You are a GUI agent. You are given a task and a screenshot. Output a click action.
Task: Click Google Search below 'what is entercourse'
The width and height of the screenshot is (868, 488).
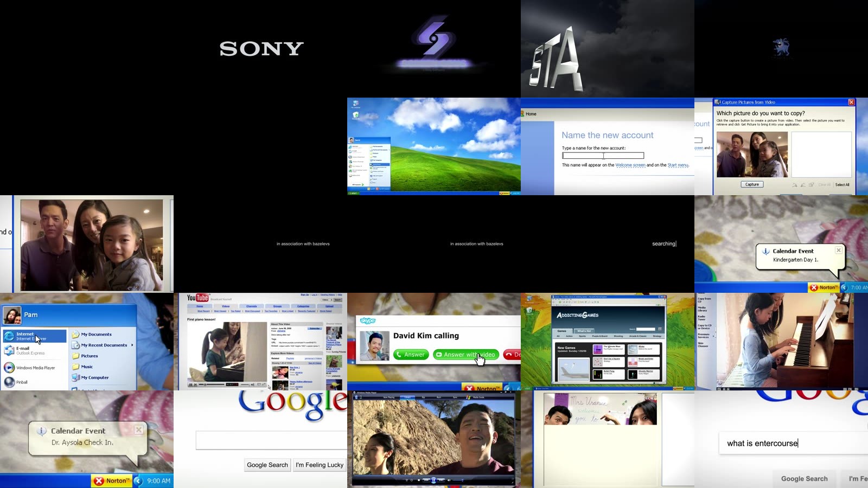coord(804,479)
